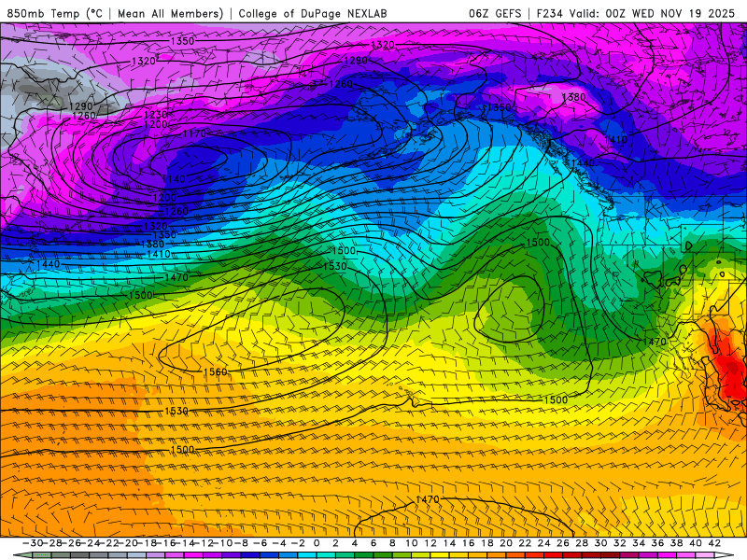
Task: Select the positive 24 legend value
Action: click(544, 543)
